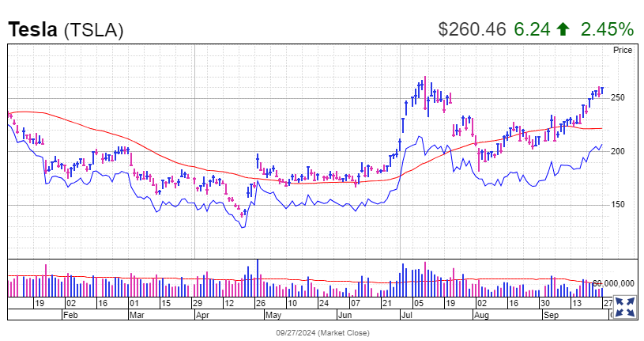Screen dimensions: 644x341
Task: Click the green up arrow indicator
Action: coord(563,28)
